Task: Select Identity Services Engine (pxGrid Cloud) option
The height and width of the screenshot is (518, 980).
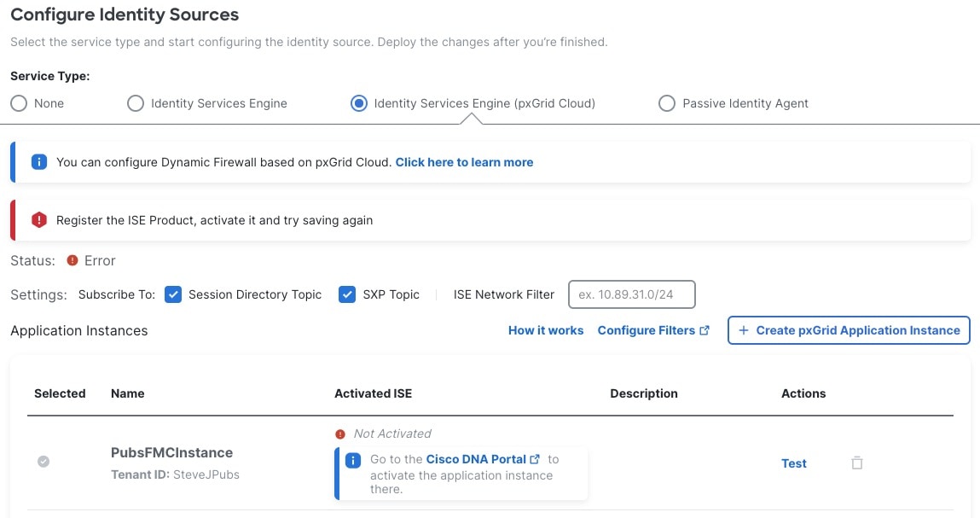Action: 359,103
